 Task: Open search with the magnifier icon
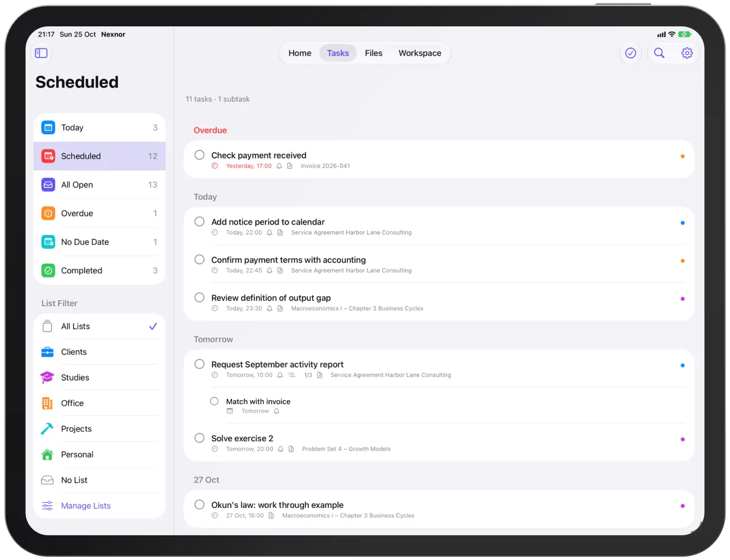(x=659, y=53)
